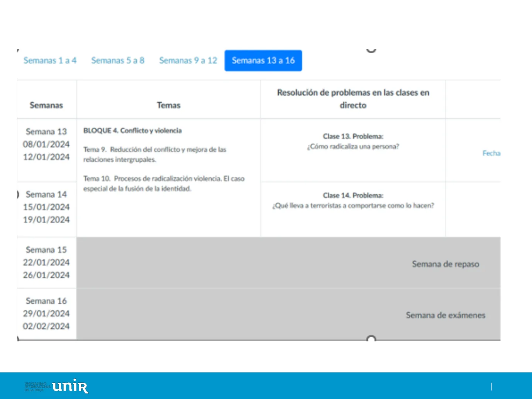Select the Clase 14 Problema cell
The height and width of the screenshot is (399, 532).
pyautogui.click(x=353, y=201)
